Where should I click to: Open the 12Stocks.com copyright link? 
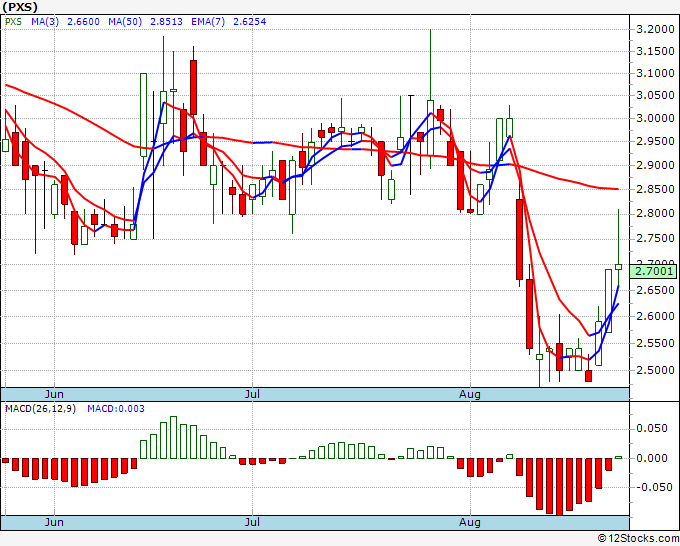(638, 538)
